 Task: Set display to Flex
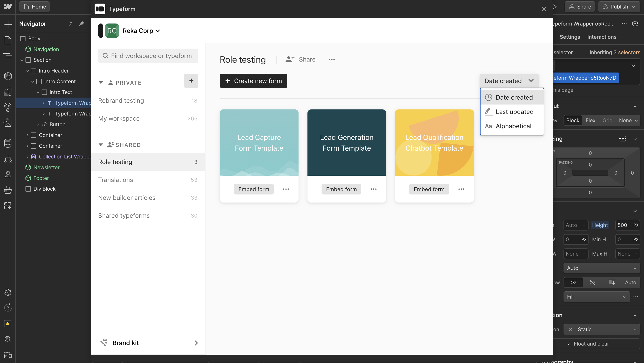590,120
